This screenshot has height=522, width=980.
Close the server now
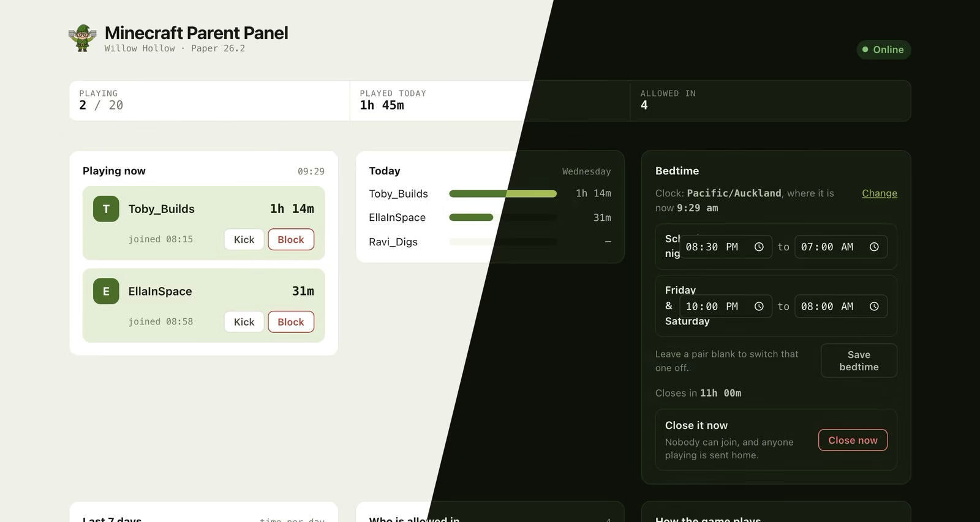pos(853,440)
